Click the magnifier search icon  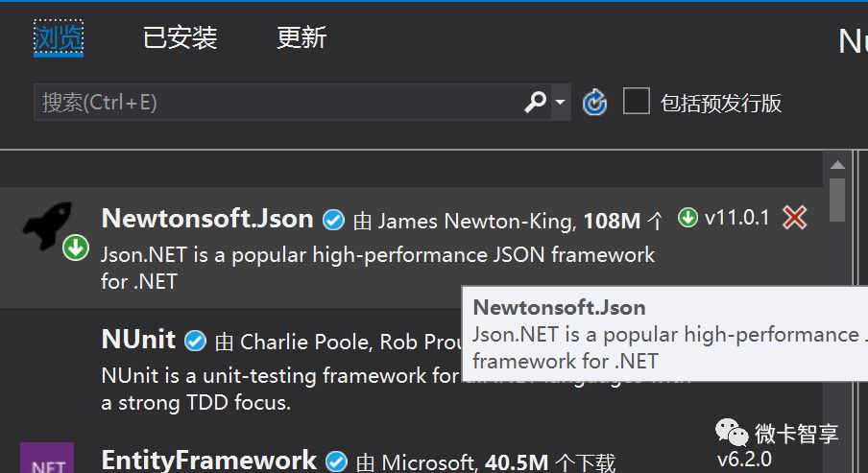click(536, 103)
